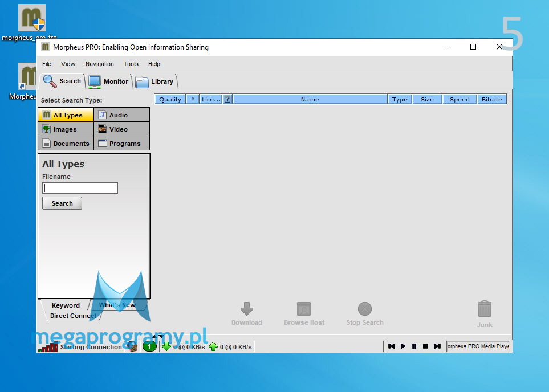Skip to next track in media player
Viewport: 549px width, 392px height.
[x=437, y=346]
